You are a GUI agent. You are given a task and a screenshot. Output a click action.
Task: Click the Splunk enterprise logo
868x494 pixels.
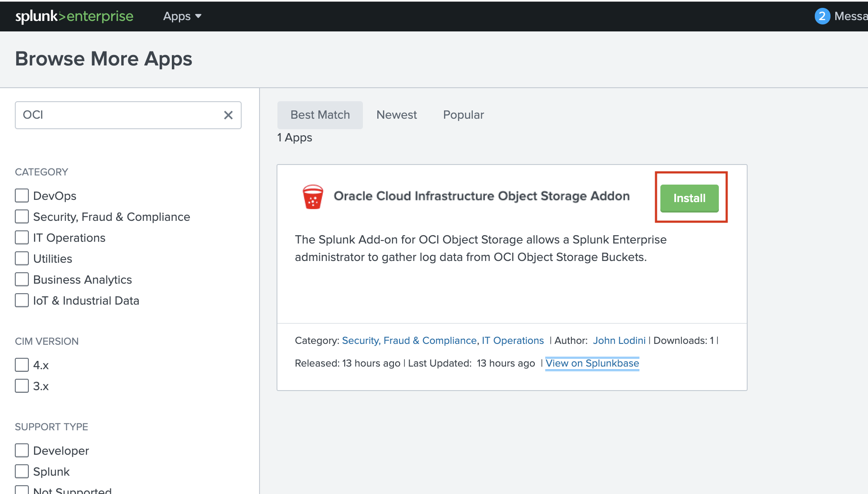[x=74, y=16]
